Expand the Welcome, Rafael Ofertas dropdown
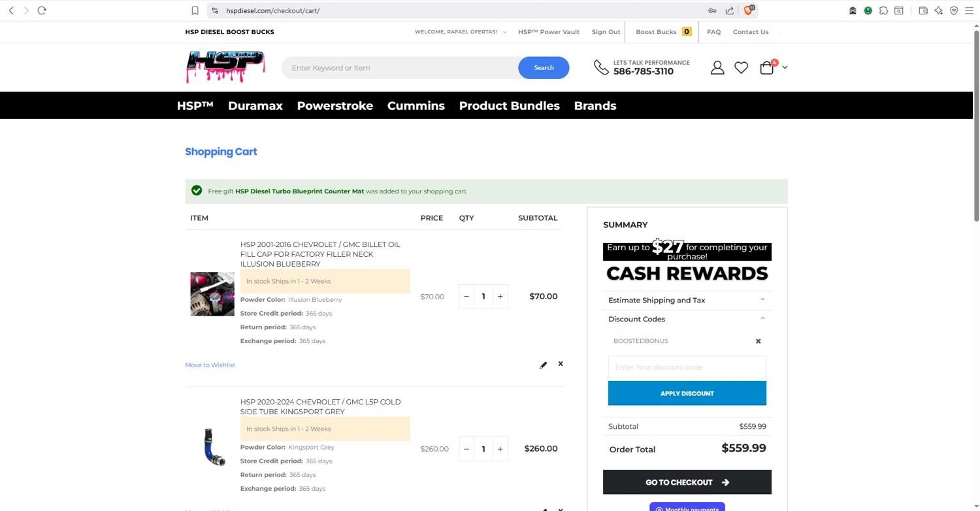Screen dimensions: 980x511 (x=461, y=32)
